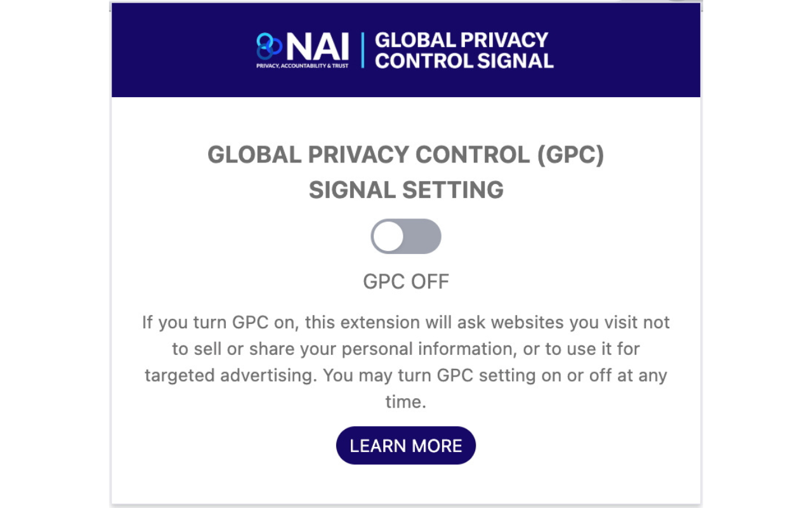Click the CONTROL SIGNAL header title line
The width and height of the screenshot is (812, 508).
point(464,61)
